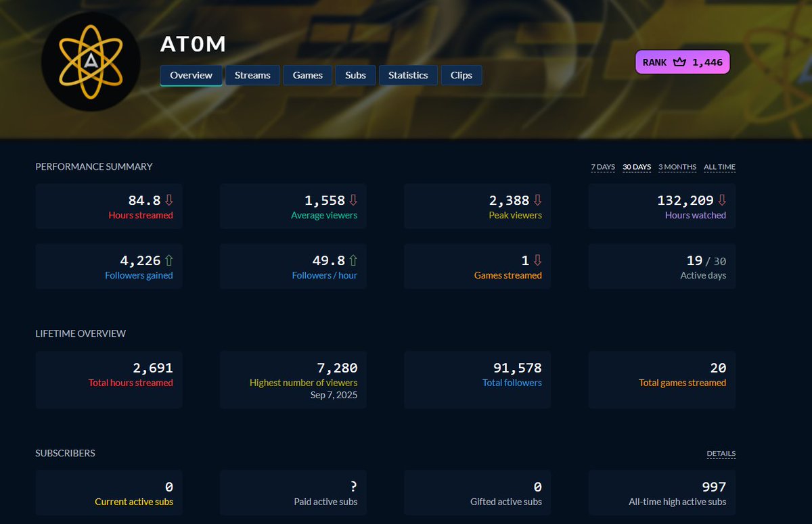Click the down arrow beside 1 games streamed
This screenshot has height=524, width=812.
[538, 260]
